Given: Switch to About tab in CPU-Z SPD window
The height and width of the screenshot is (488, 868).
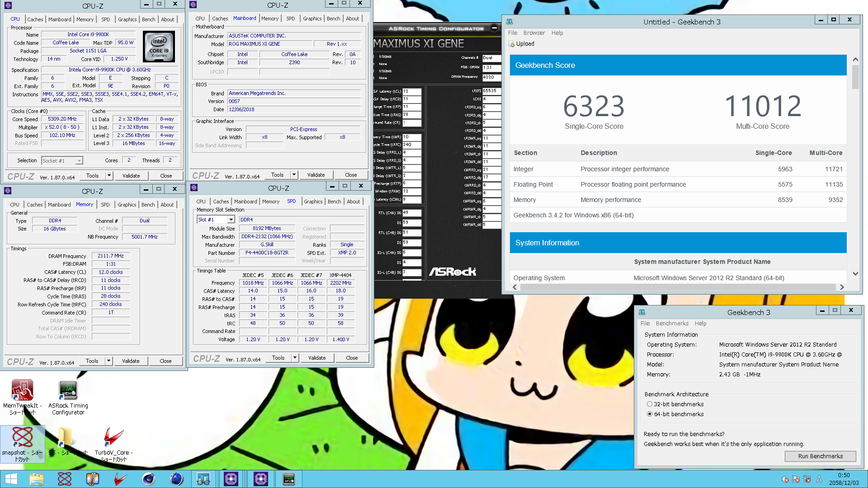Looking at the screenshot, I should pos(354,202).
